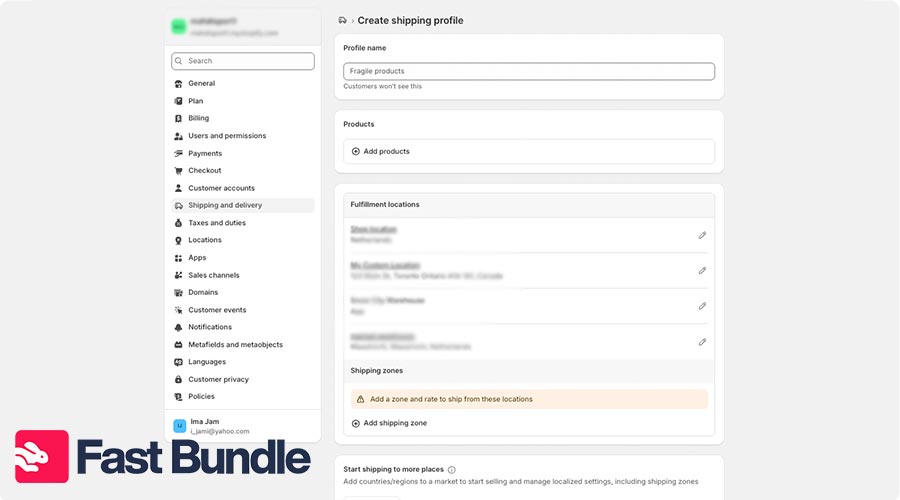Click the delivery truck breadcrumb icon
Screen dimensions: 900x500
343,20
